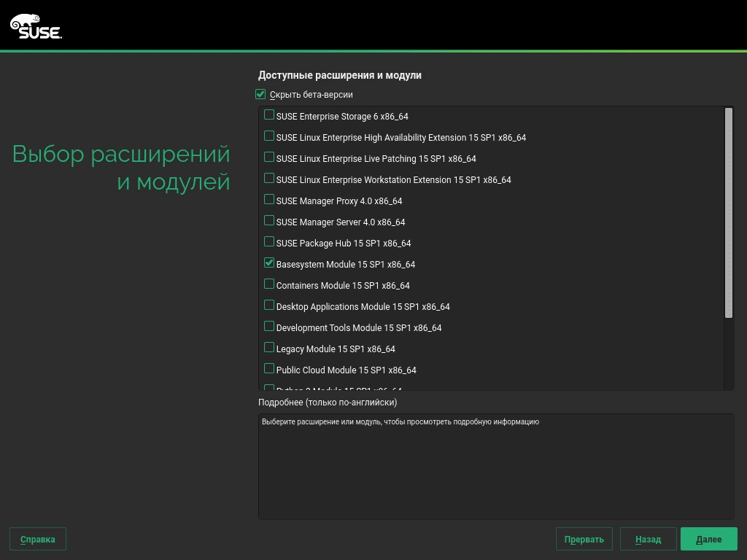Click the 'Подробнее (только по-английски)' label
The width and height of the screenshot is (747, 560).
coord(328,402)
